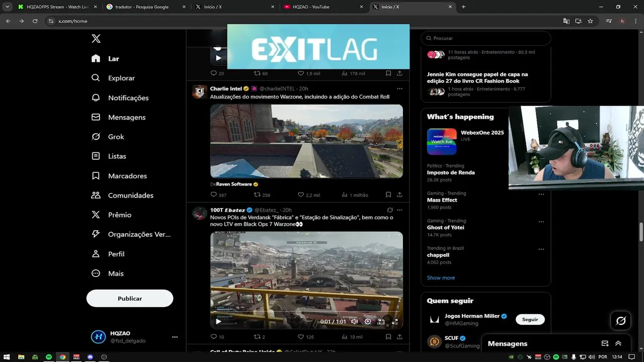View analytics of Charlie Intel post
The width and height of the screenshot is (644, 362).
(355, 195)
